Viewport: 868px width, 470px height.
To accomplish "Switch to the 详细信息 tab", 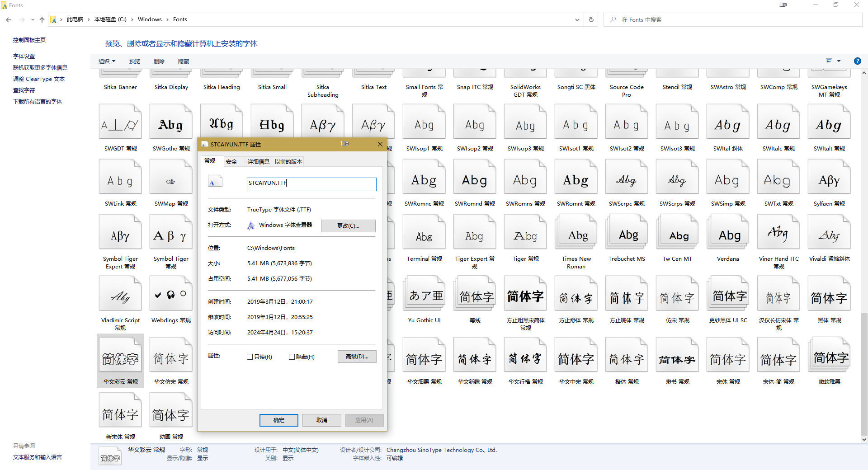I will pyautogui.click(x=259, y=161).
